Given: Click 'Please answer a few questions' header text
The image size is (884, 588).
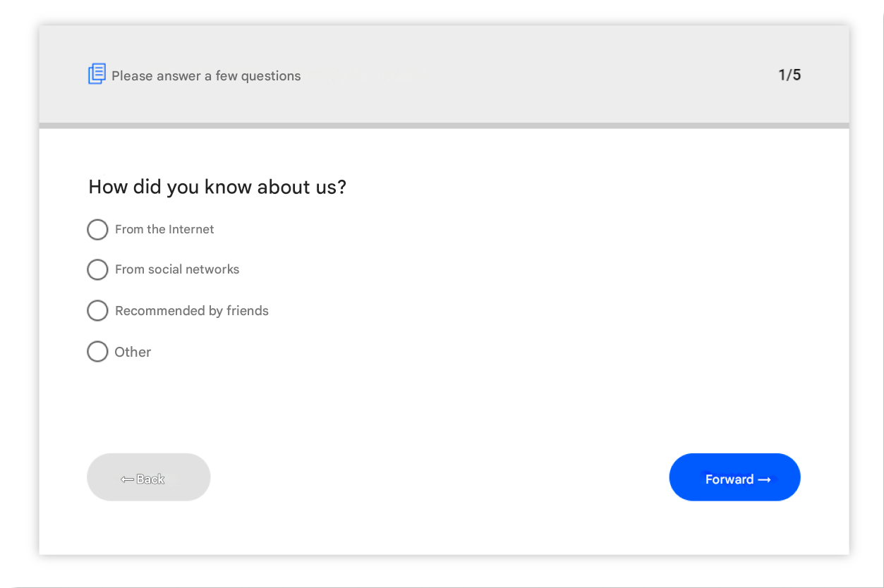Looking at the screenshot, I should coord(206,76).
